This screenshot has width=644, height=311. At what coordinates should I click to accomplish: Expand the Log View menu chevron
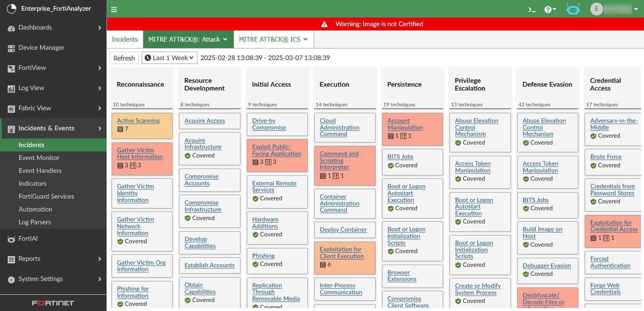click(100, 88)
